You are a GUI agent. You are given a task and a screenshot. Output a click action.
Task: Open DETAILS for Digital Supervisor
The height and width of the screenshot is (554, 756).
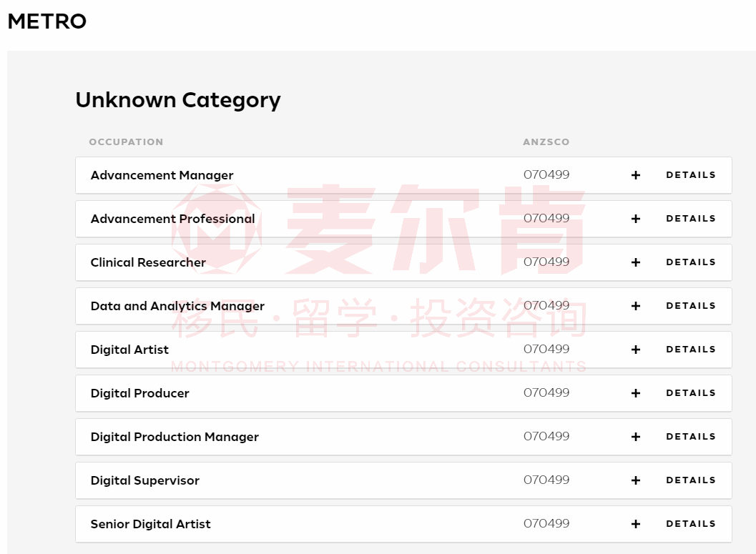point(690,480)
